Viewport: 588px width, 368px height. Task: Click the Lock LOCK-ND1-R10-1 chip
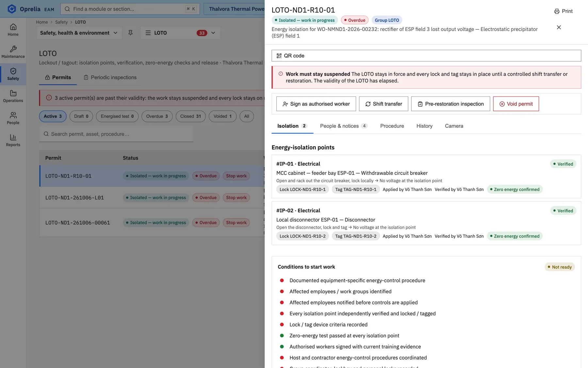pyautogui.click(x=302, y=189)
